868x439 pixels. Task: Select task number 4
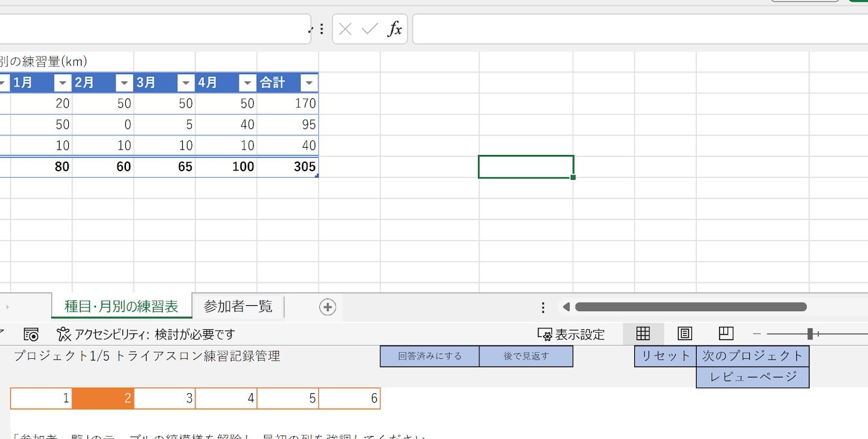226,399
